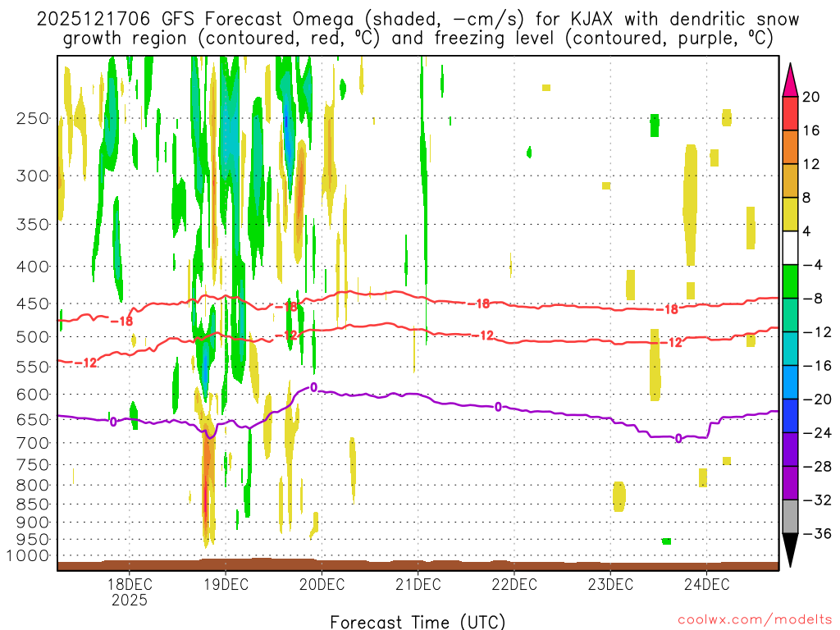Click the purple 0 contour label near 20DEC

(x=314, y=387)
